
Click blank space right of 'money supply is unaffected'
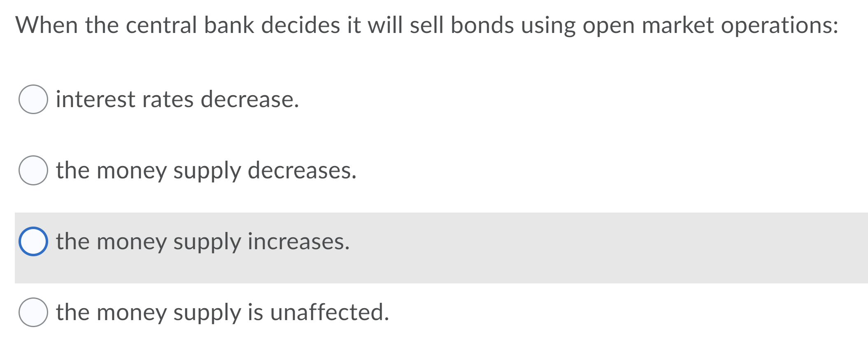click(626, 312)
